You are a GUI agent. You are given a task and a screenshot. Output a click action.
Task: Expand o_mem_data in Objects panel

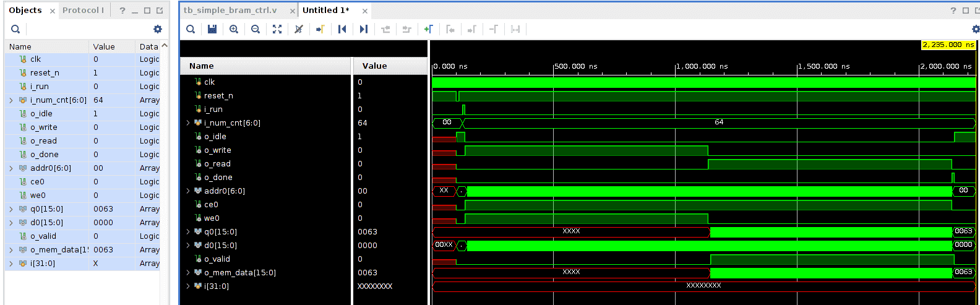pos(11,250)
